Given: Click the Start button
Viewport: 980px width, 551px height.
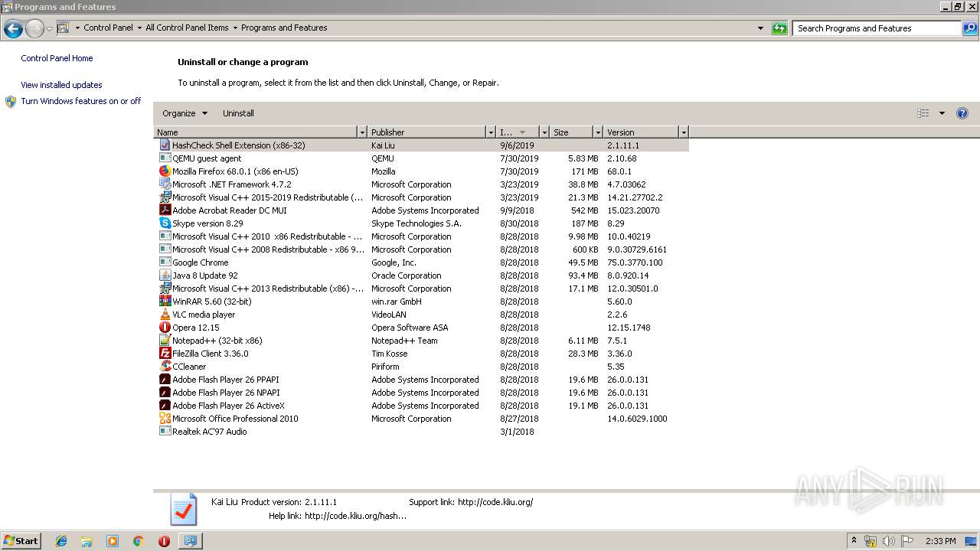Looking at the screenshot, I should point(21,541).
